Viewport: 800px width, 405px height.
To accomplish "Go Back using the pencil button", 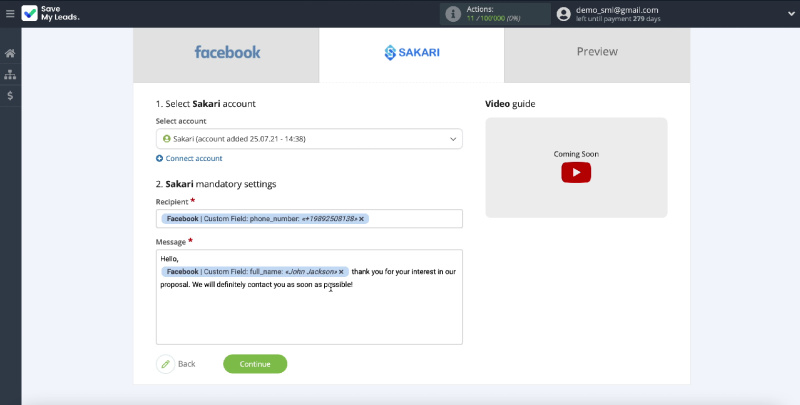I will pos(166,364).
